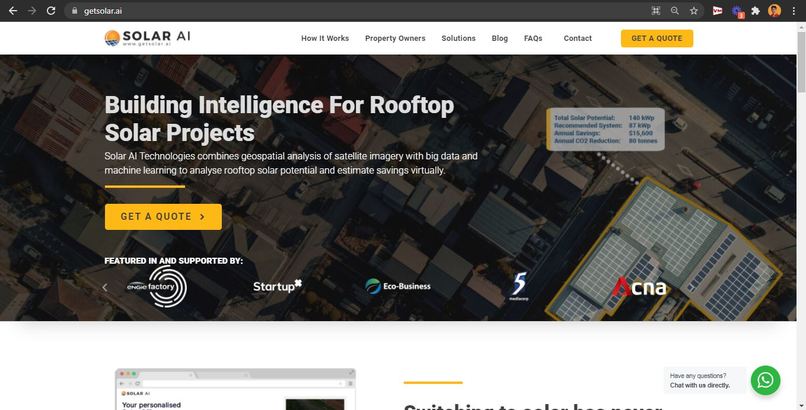Viewport: 806px width, 410px height.
Task: Open the Extensions puzzle piece menu
Action: (x=755, y=11)
